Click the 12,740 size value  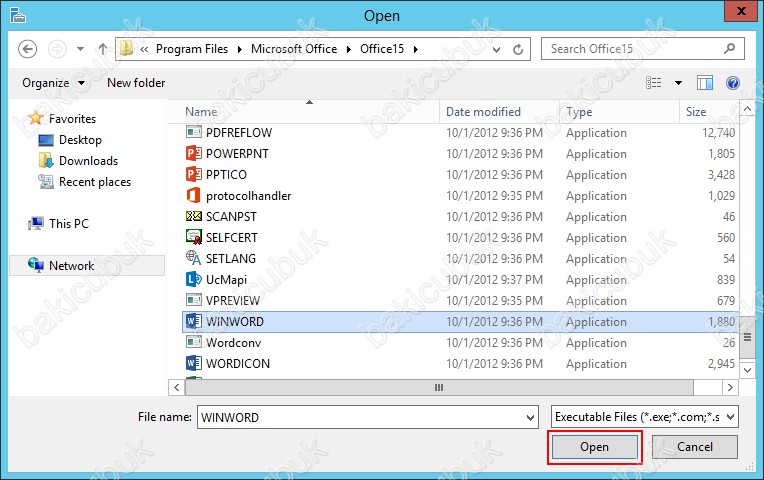click(x=718, y=133)
